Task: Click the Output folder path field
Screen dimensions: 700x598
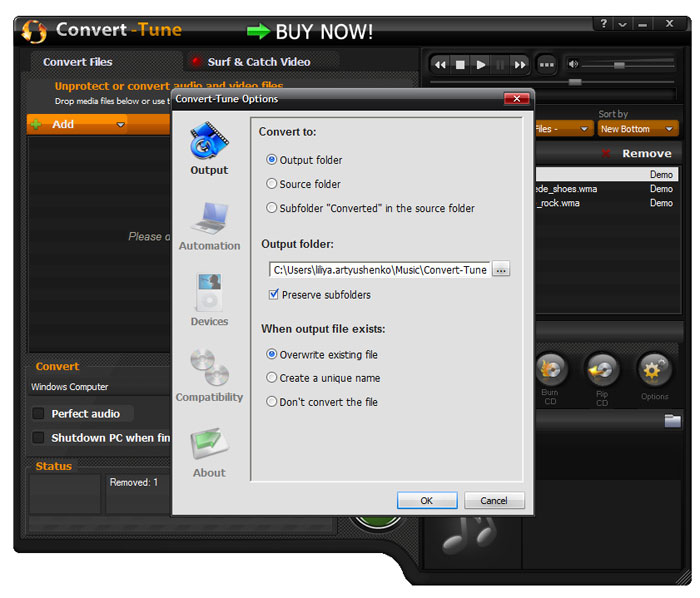Action: click(380, 270)
